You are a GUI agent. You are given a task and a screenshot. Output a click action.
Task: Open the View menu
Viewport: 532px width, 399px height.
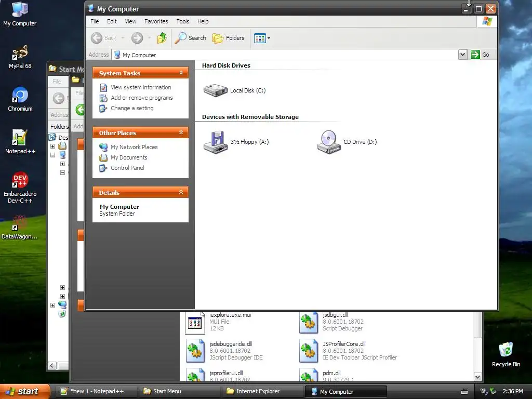pyautogui.click(x=130, y=21)
